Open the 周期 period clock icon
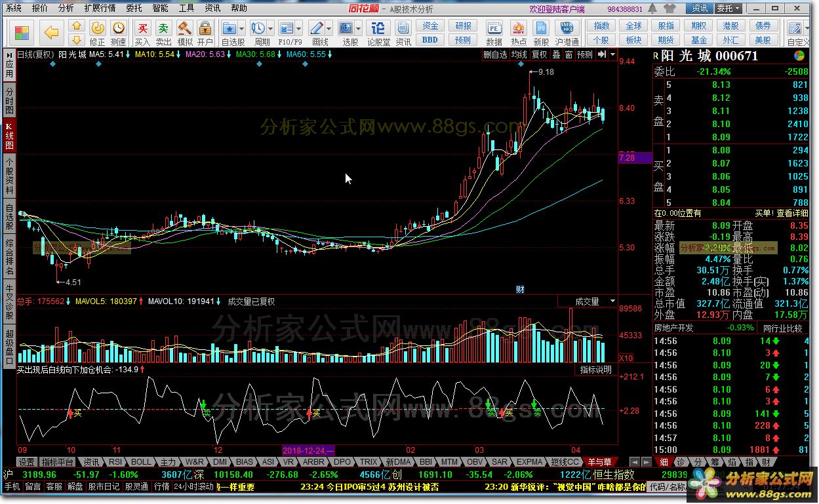Screen dimensions: 819x504 [x=258, y=29]
